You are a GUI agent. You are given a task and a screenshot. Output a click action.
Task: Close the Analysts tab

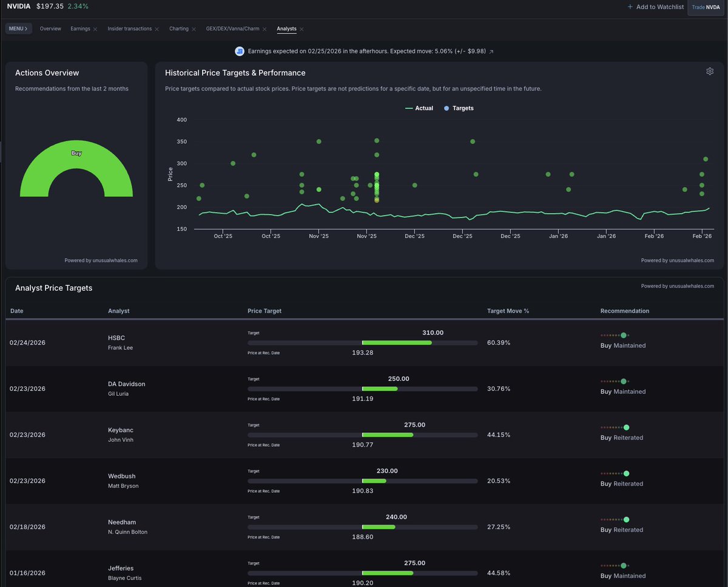302,29
